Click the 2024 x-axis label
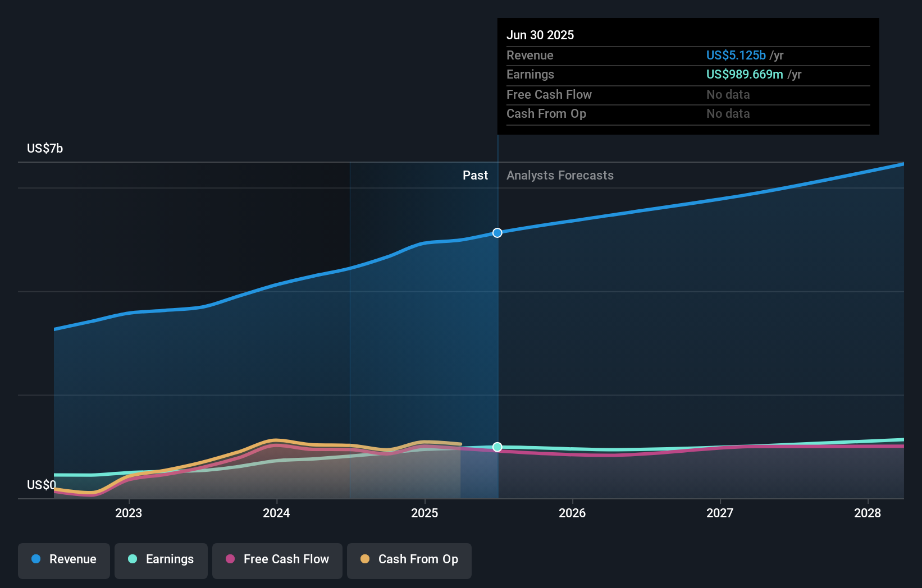Image resolution: width=922 pixels, height=588 pixels. pos(276,513)
